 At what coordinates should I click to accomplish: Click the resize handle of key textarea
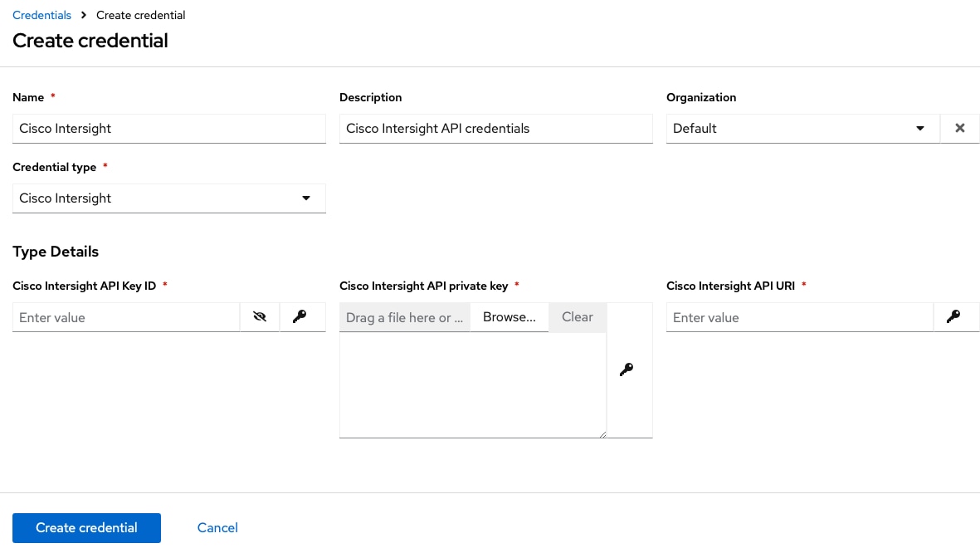pyautogui.click(x=602, y=434)
